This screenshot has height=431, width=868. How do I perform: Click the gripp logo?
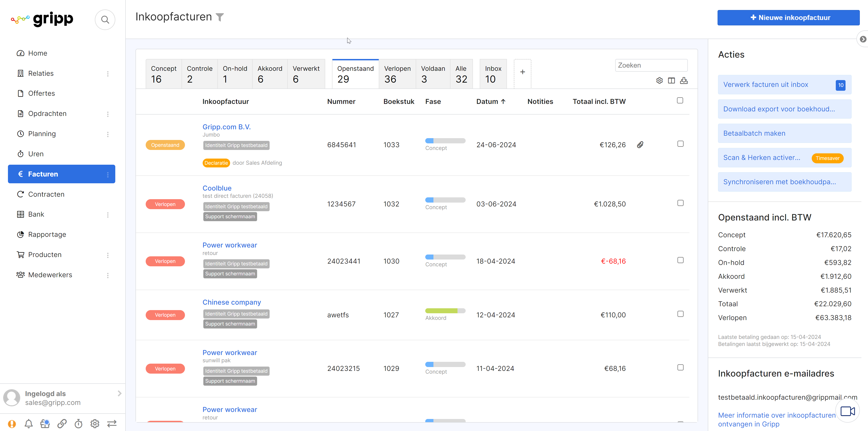tap(42, 19)
